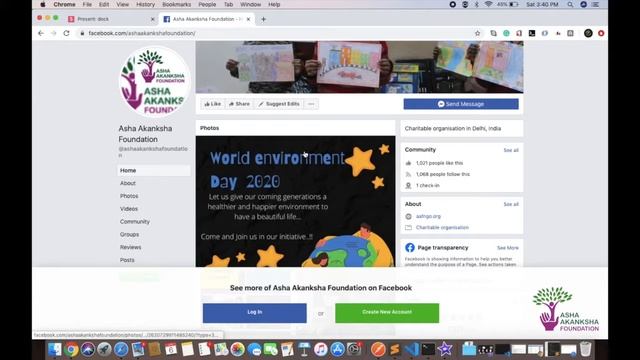Screen dimensions: 640x360
Task: Click the browser forward arrow
Action: coord(53,33)
